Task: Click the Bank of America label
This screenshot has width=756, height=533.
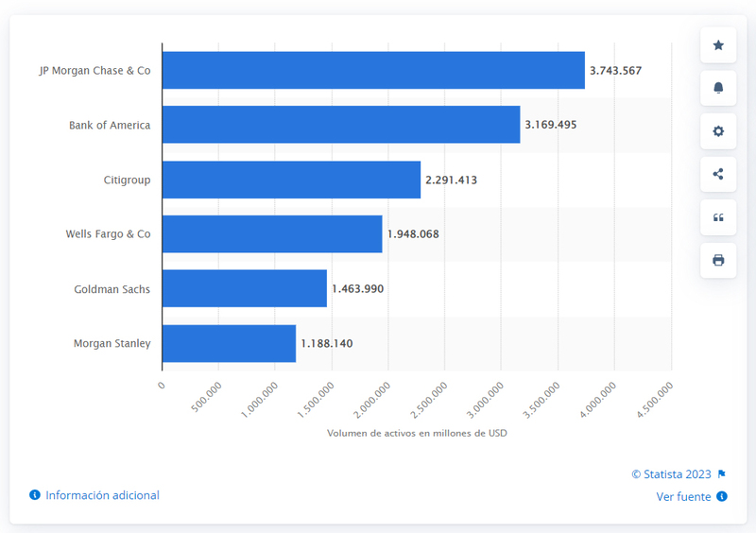Action: (x=110, y=126)
